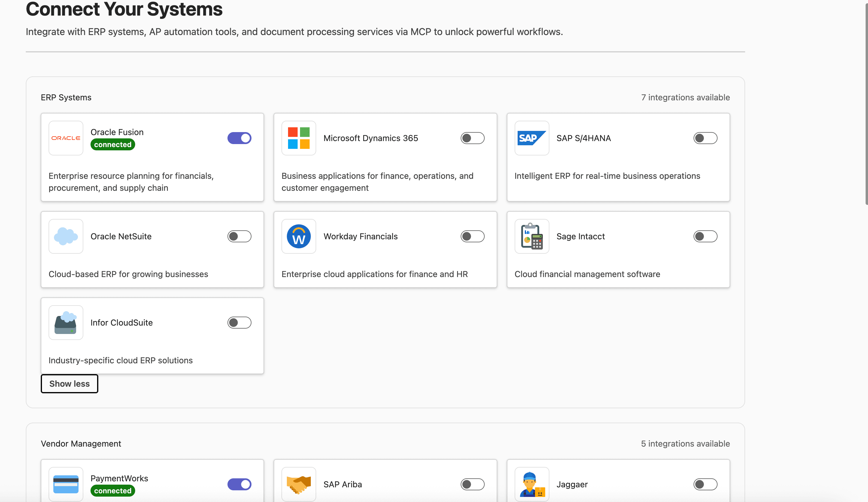This screenshot has height=502, width=868.
Task: Click the 'PaymentWorks' card title
Action: click(x=119, y=478)
